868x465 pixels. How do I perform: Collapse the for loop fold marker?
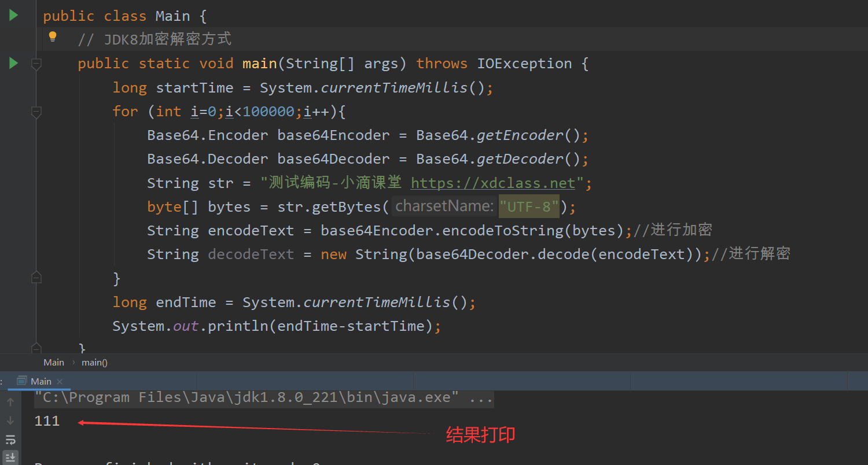tap(36, 112)
